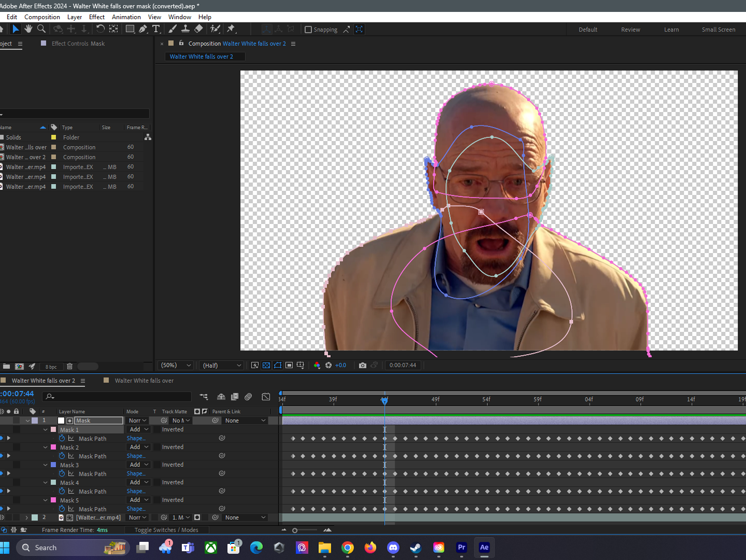Open blending mode dropdown for Mask layer
746x560 pixels.
point(137,421)
